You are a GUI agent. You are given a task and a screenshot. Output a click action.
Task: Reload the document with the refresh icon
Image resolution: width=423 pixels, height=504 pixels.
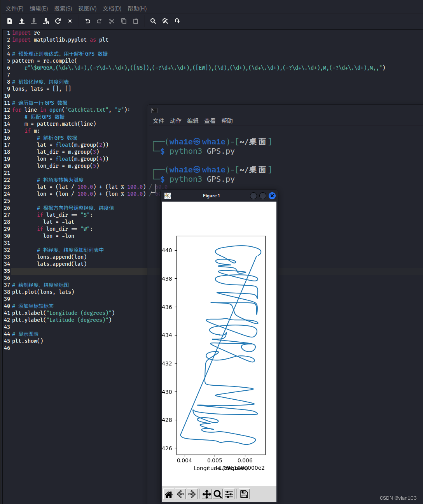58,21
